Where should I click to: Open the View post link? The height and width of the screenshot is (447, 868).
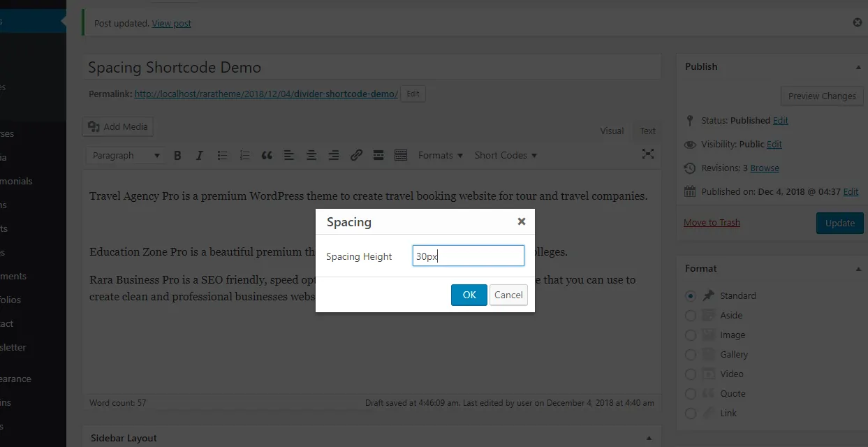coord(171,23)
